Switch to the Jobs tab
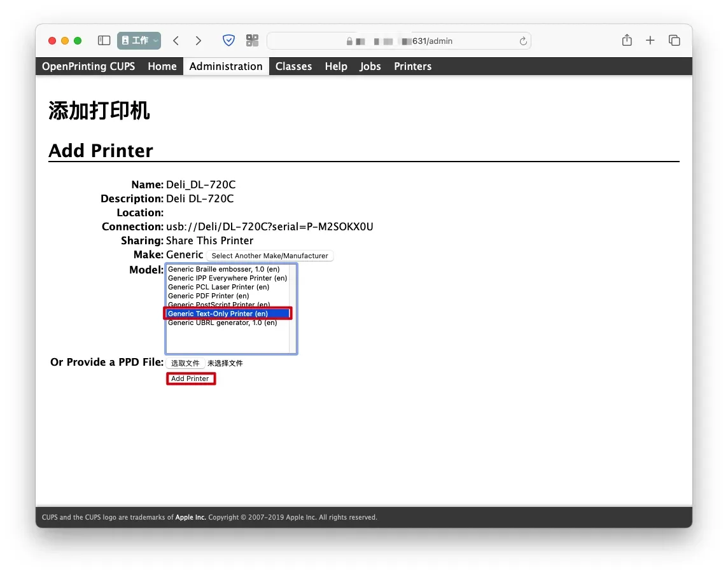The height and width of the screenshot is (575, 728). click(x=370, y=66)
